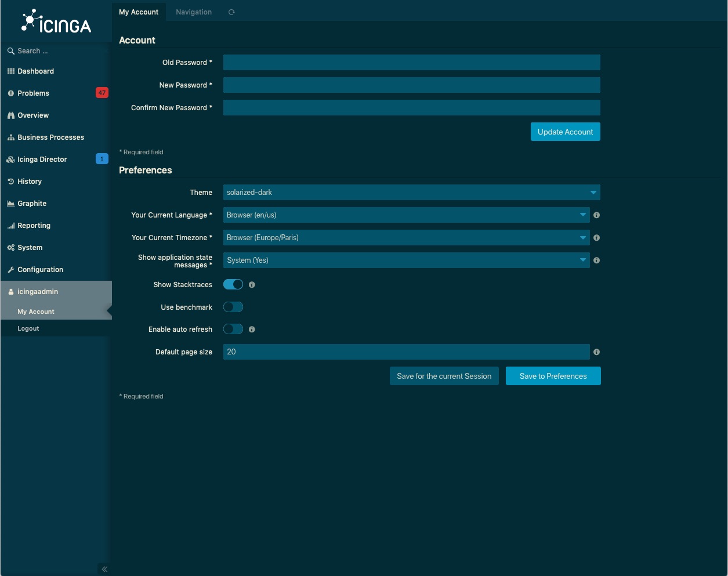Viewport: 728px width, 576px height.
Task: Click the search magnifier icon
Action: click(x=10, y=51)
